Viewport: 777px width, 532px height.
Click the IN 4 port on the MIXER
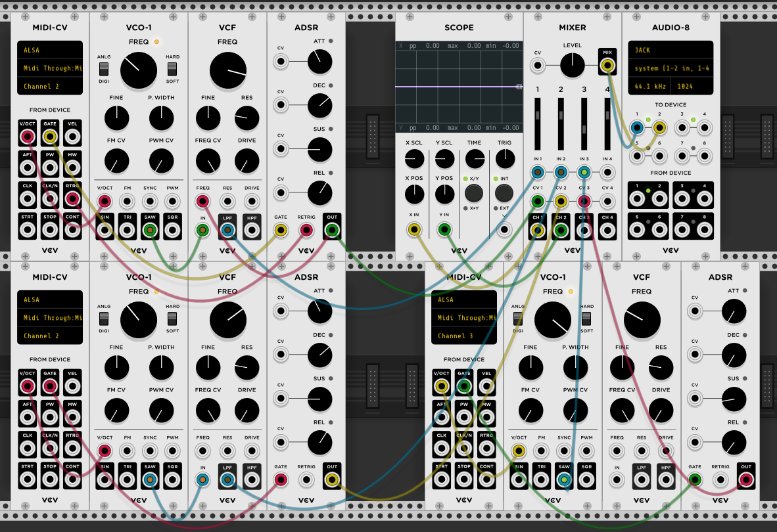tap(607, 172)
